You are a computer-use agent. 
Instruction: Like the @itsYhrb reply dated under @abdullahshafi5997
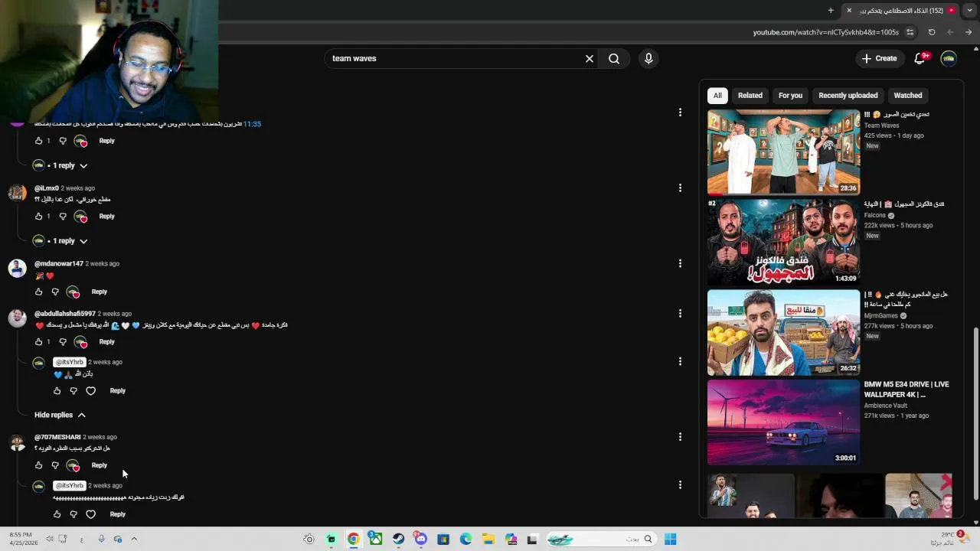57,391
